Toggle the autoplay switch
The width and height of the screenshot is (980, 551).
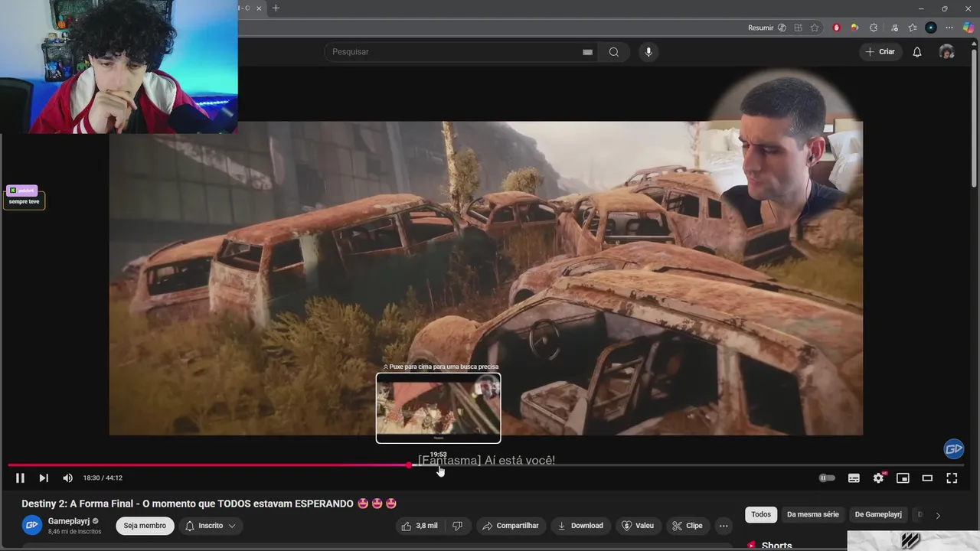pyautogui.click(x=827, y=478)
